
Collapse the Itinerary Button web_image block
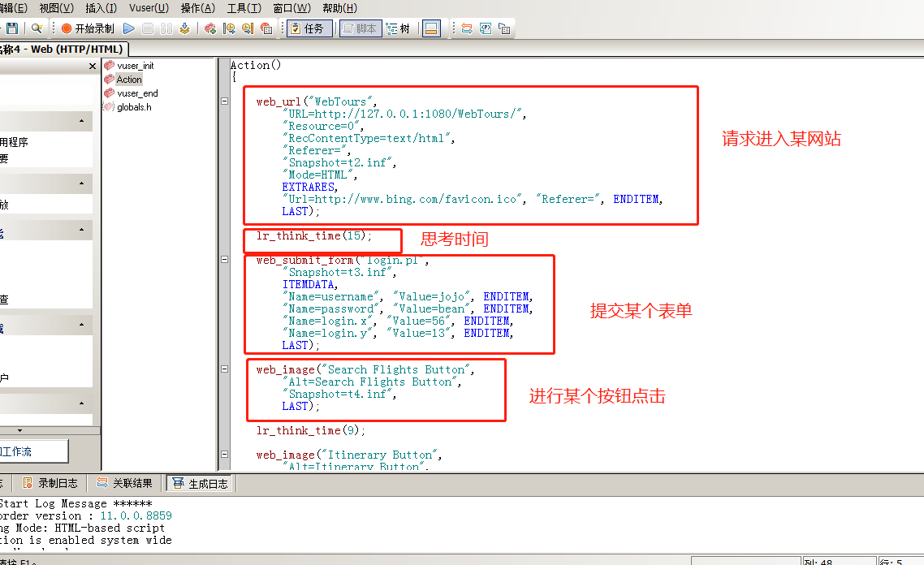225,455
